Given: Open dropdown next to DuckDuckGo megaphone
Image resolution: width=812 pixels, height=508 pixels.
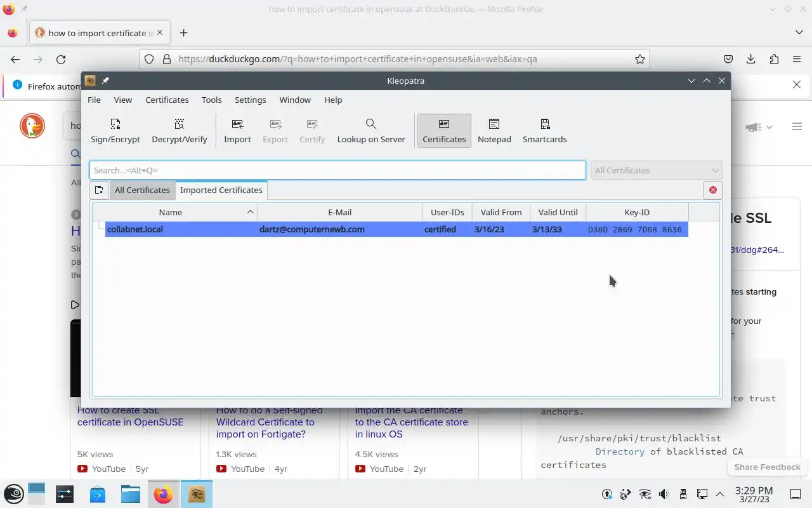Looking at the screenshot, I should coord(769,127).
